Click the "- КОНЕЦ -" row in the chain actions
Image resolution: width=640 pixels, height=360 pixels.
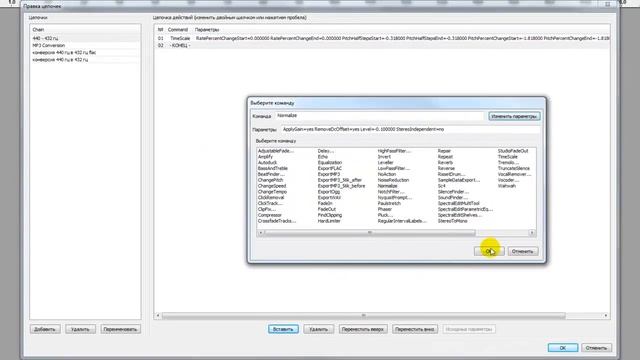(x=382, y=45)
